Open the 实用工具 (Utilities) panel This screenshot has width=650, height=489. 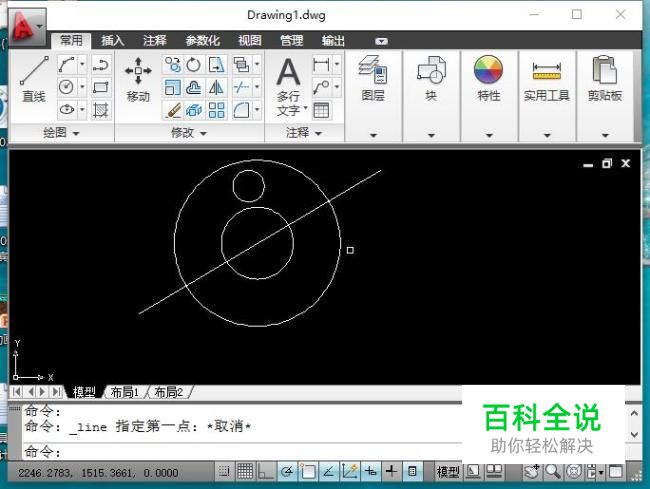[x=547, y=81]
